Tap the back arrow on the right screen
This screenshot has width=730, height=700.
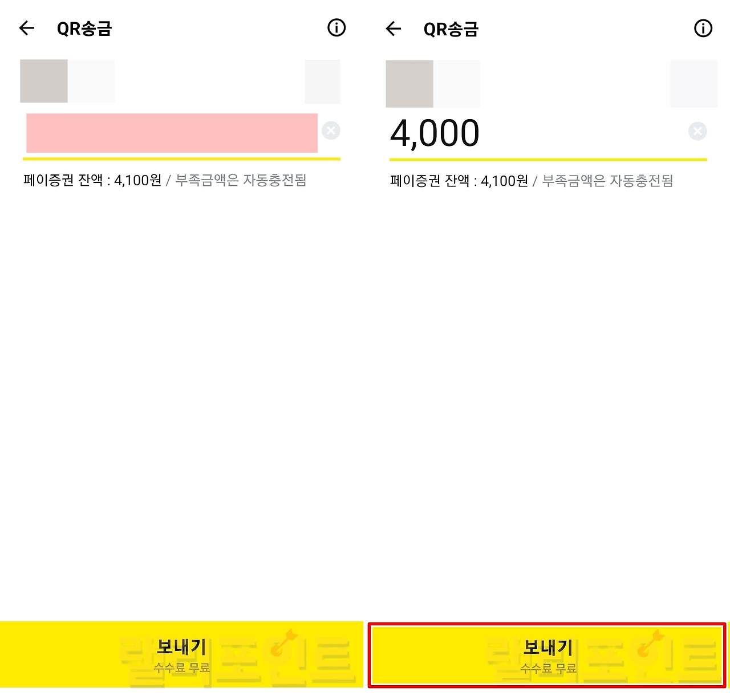(394, 29)
